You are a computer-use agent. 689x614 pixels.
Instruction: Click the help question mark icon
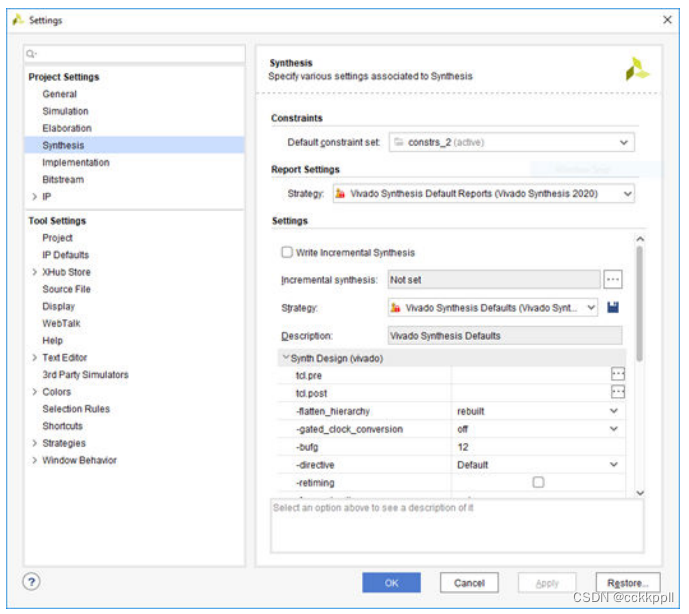click(31, 581)
